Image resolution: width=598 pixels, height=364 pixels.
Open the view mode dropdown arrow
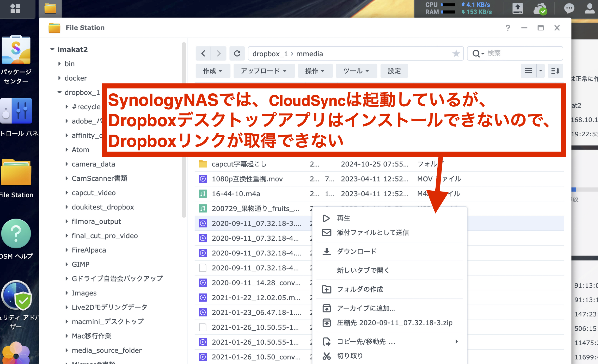(541, 71)
